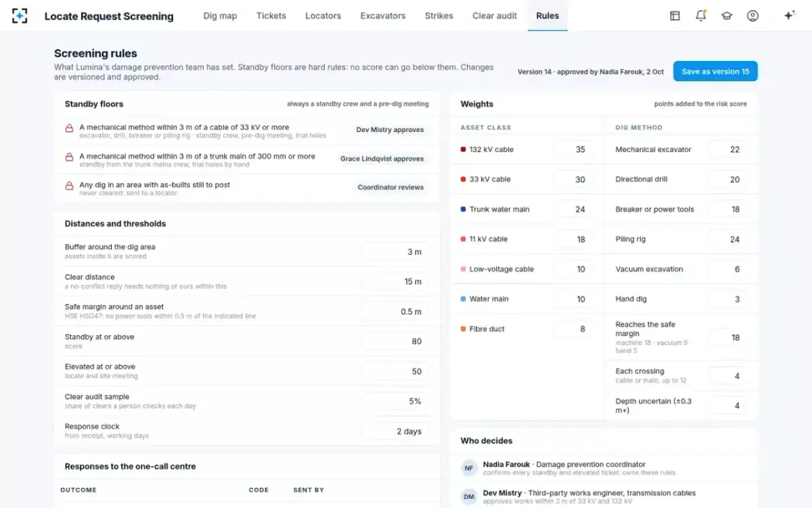Edit the Trunk water main weight field
The width and height of the screenshot is (812, 508).
573,209
